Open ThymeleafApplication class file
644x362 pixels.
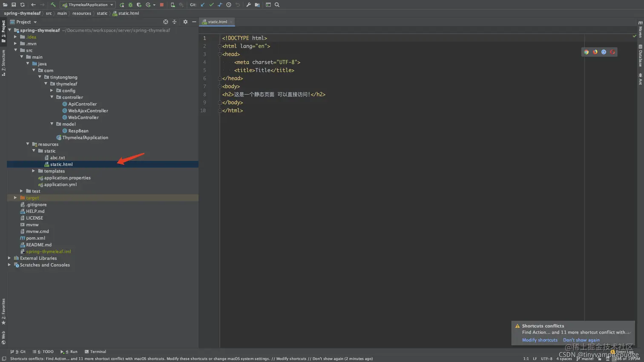click(85, 137)
